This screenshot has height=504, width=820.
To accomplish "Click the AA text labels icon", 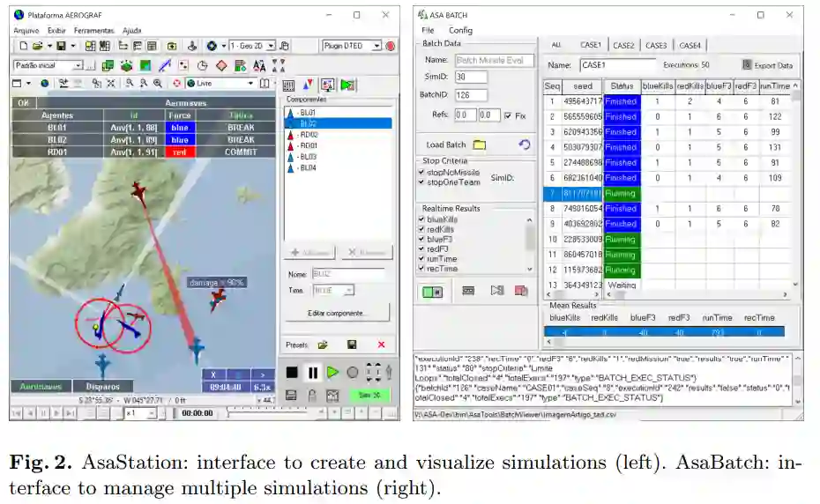I will 259,66.
